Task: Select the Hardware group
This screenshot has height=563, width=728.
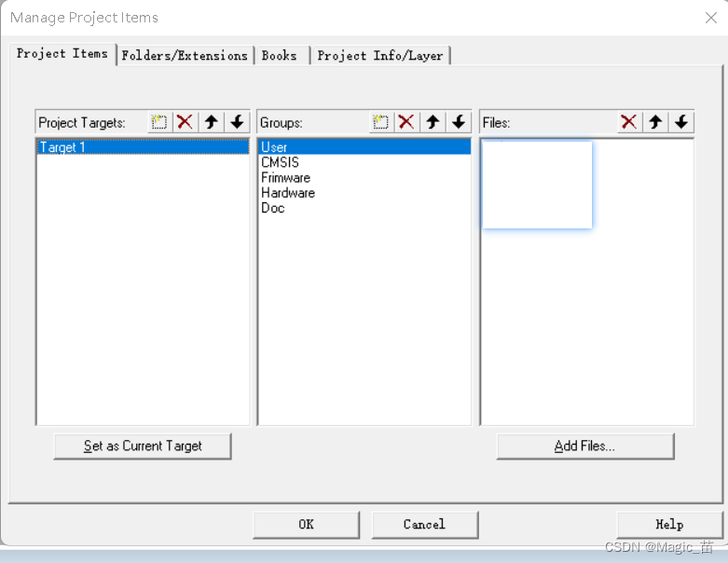Action: [364, 193]
